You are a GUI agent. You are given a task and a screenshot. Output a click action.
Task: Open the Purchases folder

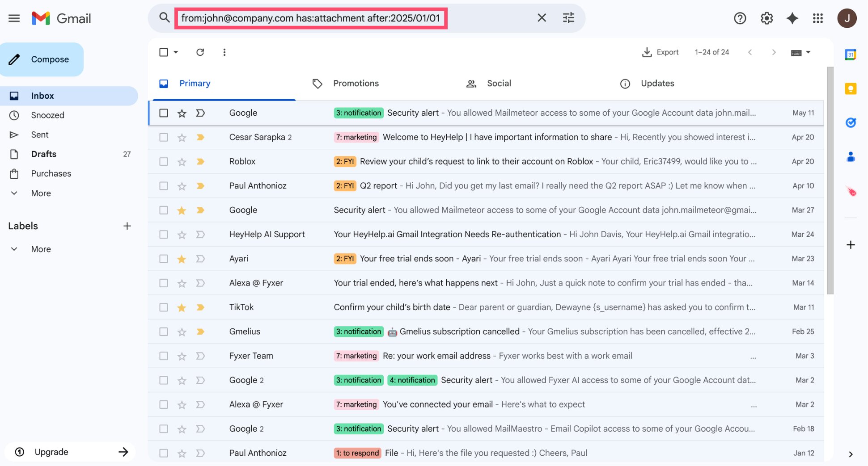[x=69, y=174]
